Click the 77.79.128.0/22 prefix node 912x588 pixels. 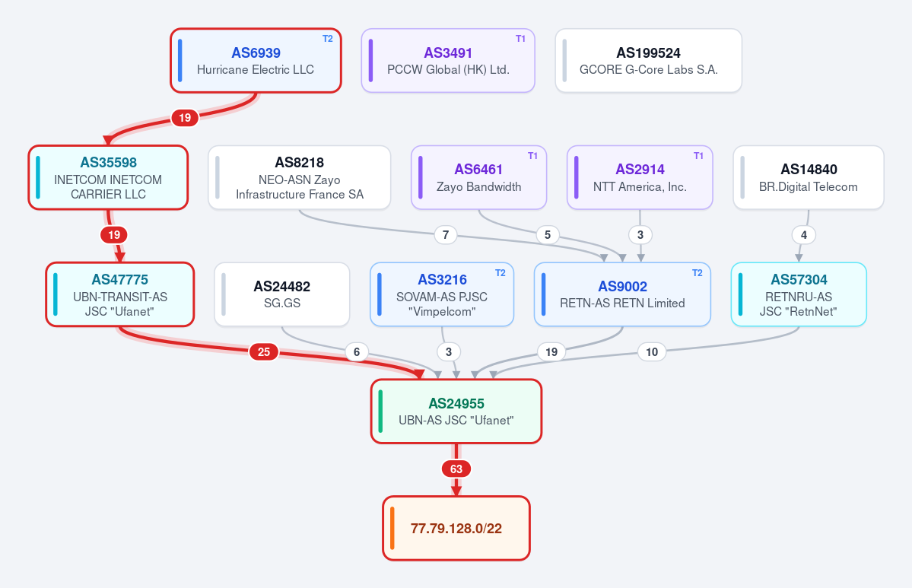(x=456, y=528)
